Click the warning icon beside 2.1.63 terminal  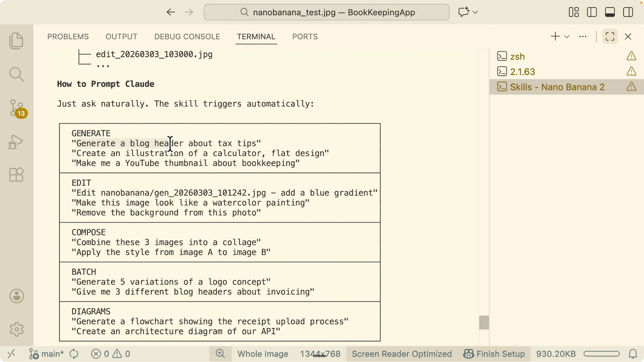pos(632,71)
